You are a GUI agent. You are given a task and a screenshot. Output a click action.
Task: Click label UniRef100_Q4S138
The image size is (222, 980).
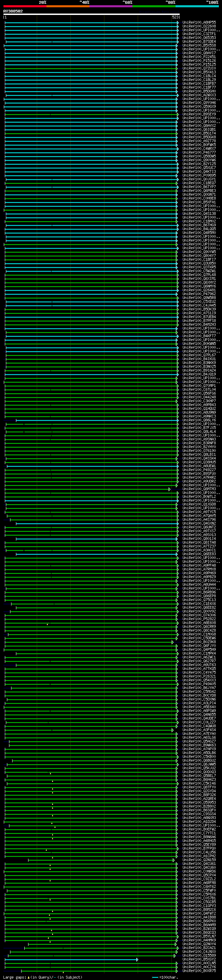click(x=199, y=213)
